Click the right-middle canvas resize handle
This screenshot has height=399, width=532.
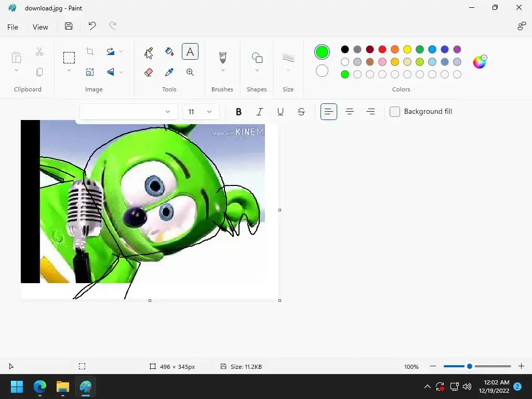(280, 210)
